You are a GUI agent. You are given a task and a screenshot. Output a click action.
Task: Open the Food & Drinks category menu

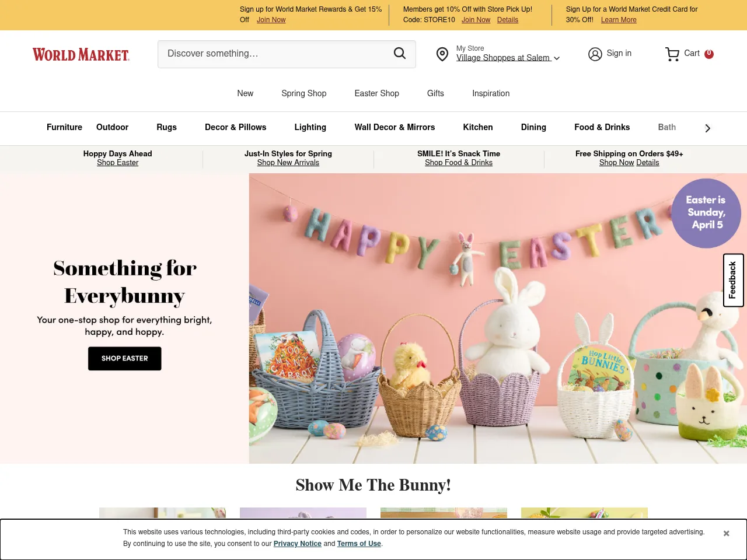pyautogui.click(x=602, y=127)
